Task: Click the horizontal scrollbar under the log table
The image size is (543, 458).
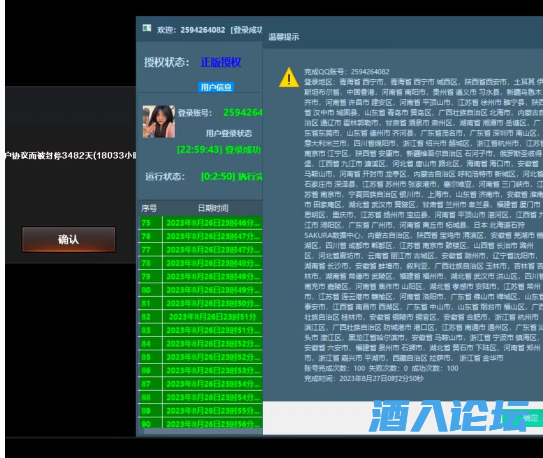Action: (x=203, y=431)
